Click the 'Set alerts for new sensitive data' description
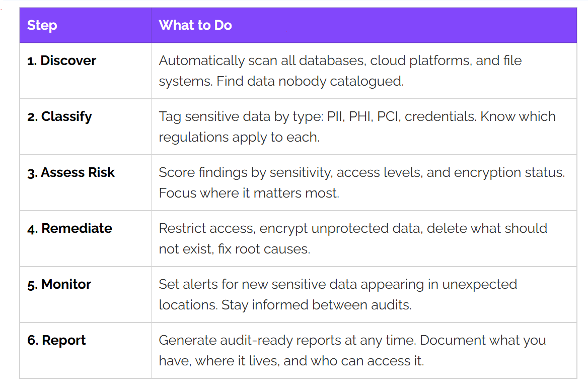The width and height of the screenshot is (588, 383). (364, 295)
